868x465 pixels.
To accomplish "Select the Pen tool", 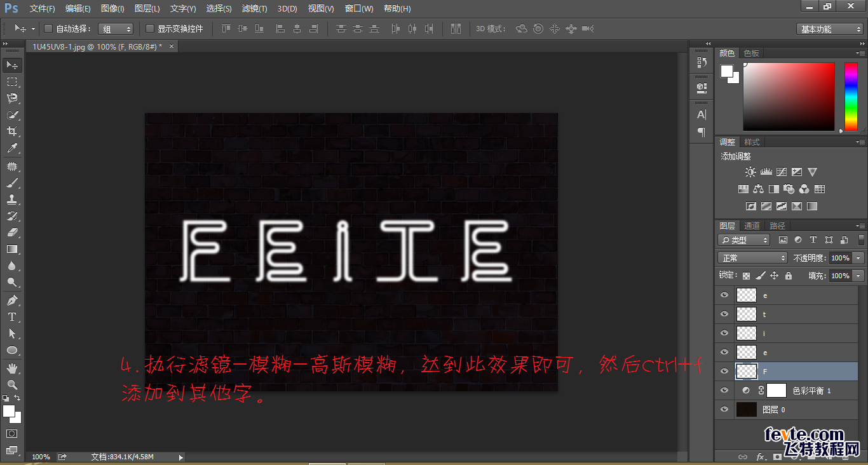I will pyautogui.click(x=12, y=300).
